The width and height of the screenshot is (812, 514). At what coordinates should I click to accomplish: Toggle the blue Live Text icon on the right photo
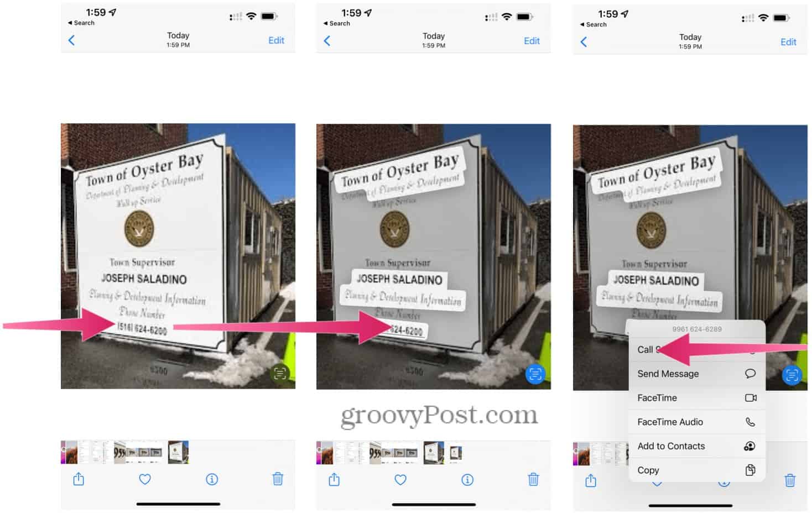coord(792,375)
